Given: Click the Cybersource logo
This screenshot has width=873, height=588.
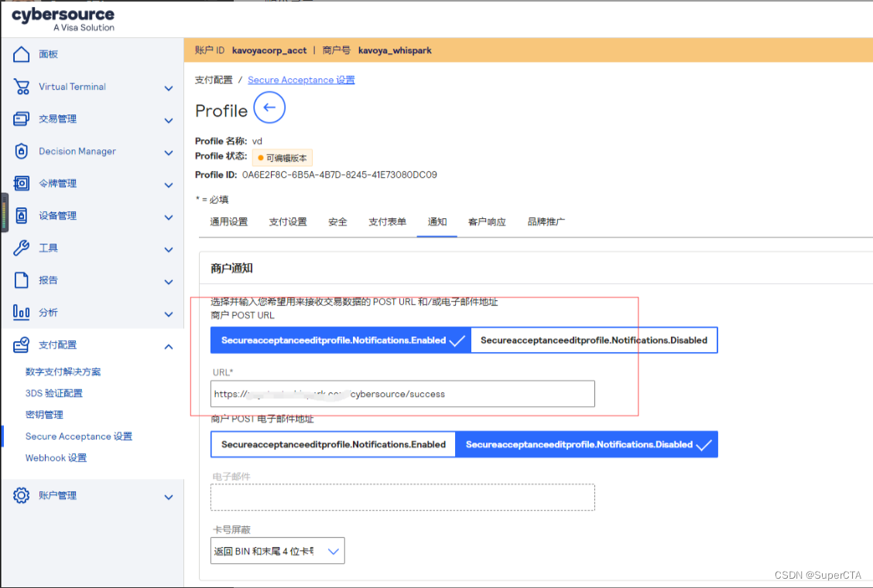Looking at the screenshot, I should pos(63,19).
